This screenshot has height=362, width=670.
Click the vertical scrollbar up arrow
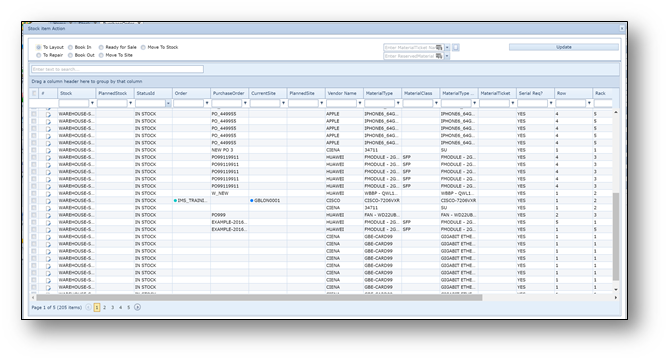click(x=616, y=112)
